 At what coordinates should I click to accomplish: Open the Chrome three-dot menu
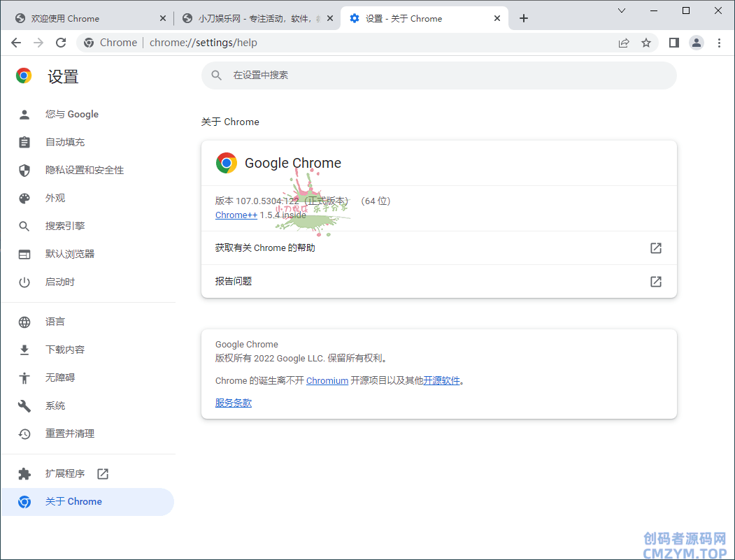719,43
